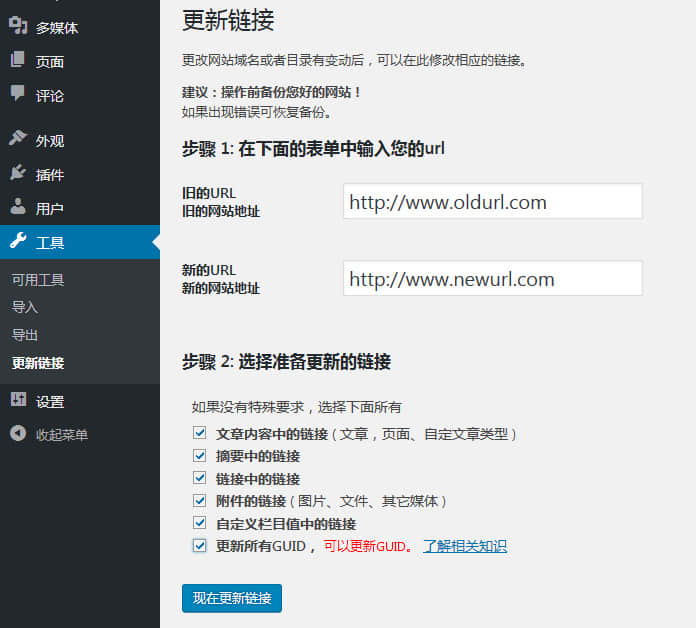Go to 导入 submenu
The height and width of the screenshot is (628, 696).
(25, 307)
